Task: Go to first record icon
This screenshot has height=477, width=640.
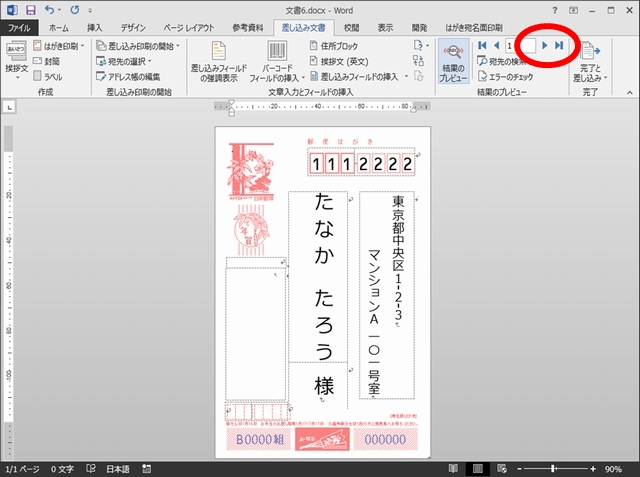Action: click(482, 45)
